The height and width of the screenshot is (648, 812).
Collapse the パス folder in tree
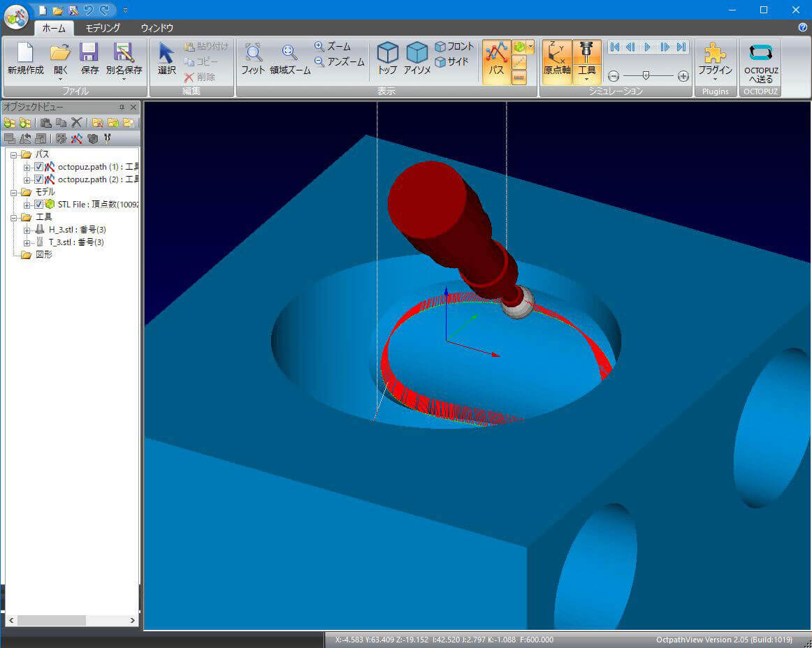15,154
